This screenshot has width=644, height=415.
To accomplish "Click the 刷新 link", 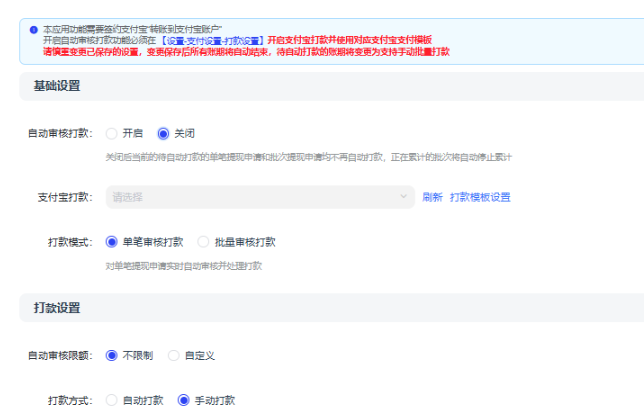I will tap(432, 197).
